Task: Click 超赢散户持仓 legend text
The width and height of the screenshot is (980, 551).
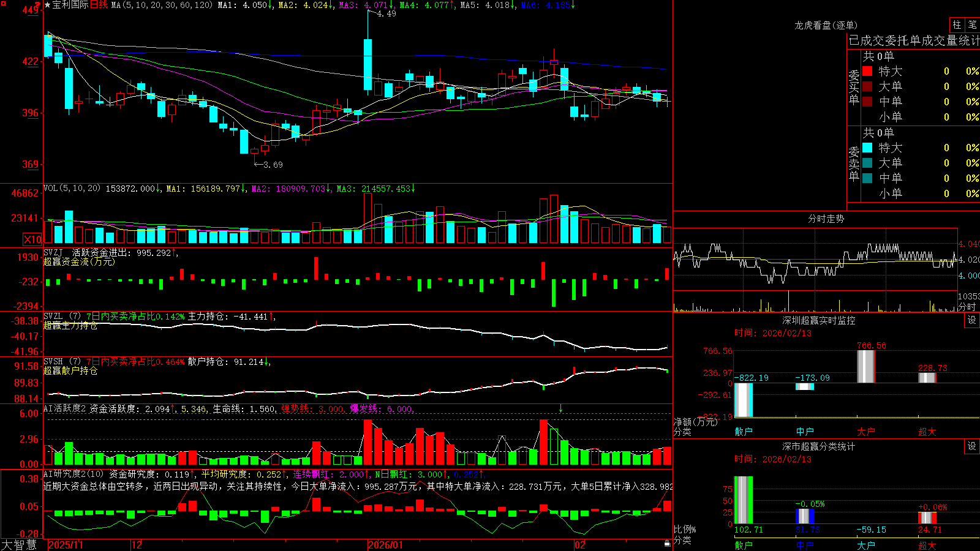Action: click(70, 370)
